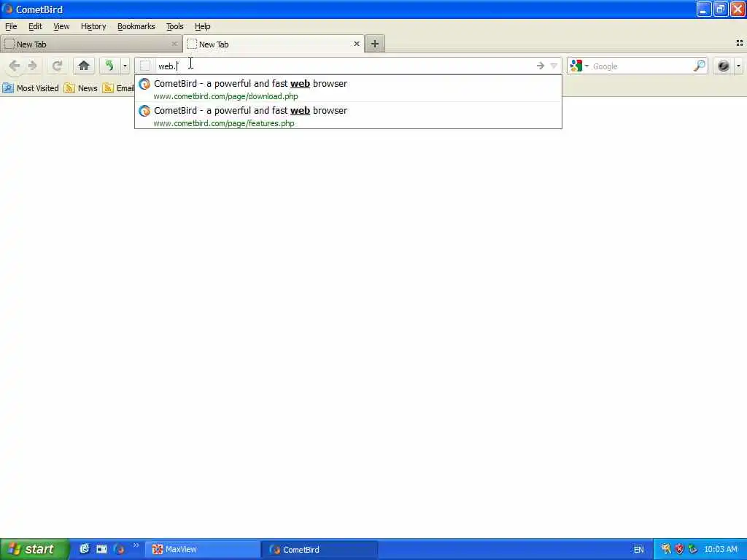The image size is (747, 560).
Task: Expand the dropdown beside the round dark icon
Action: (738, 66)
